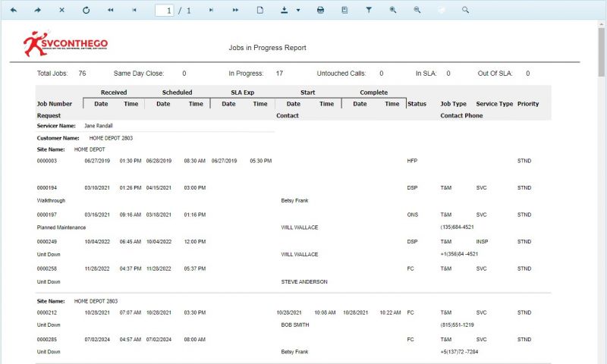
Task: Click phone number (135)684-4521
Action: pos(458,227)
